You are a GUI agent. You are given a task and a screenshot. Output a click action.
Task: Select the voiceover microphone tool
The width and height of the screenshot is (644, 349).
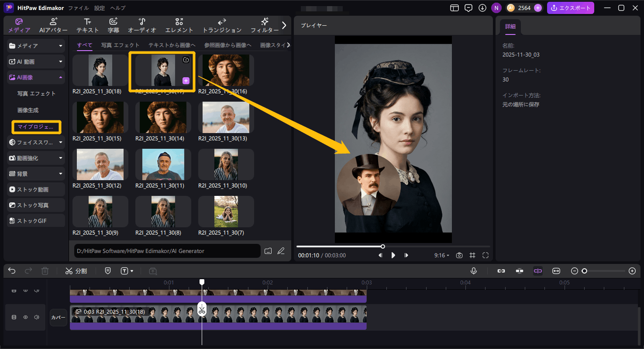(x=474, y=270)
